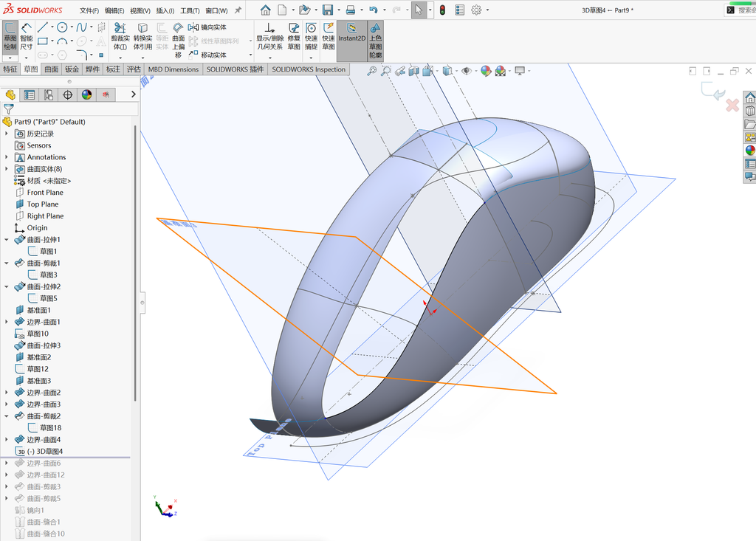Click Display/Delete Relations (显示/删除几何关系)
Image resolution: width=756 pixels, height=541 pixels.
269,37
